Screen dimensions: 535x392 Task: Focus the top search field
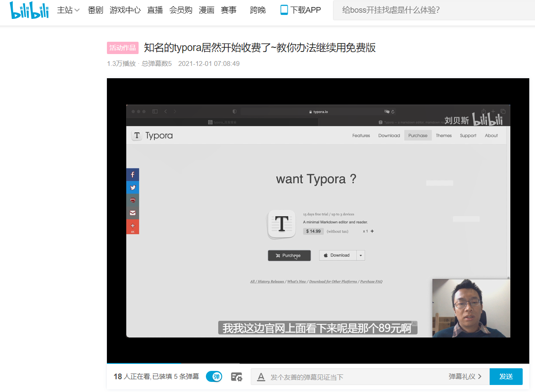(434, 10)
